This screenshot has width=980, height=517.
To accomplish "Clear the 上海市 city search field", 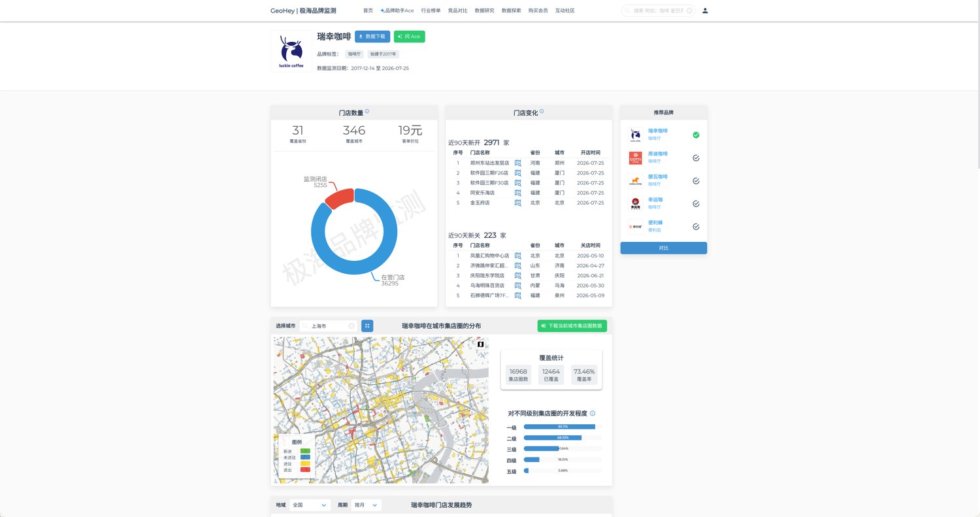I will click(351, 325).
